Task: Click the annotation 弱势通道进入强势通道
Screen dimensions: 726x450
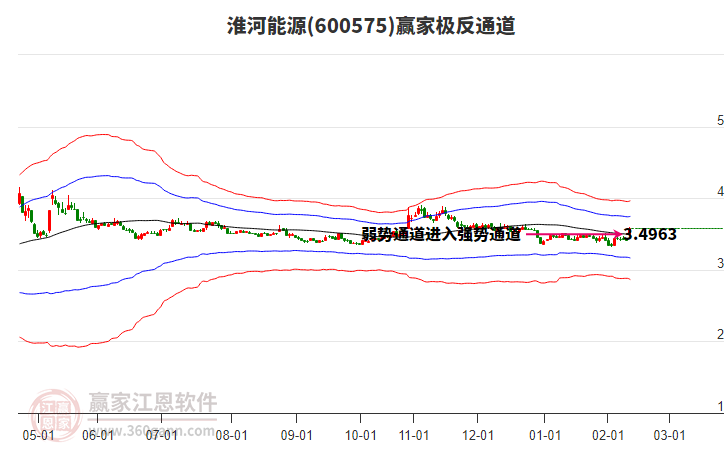Action: pos(441,234)
